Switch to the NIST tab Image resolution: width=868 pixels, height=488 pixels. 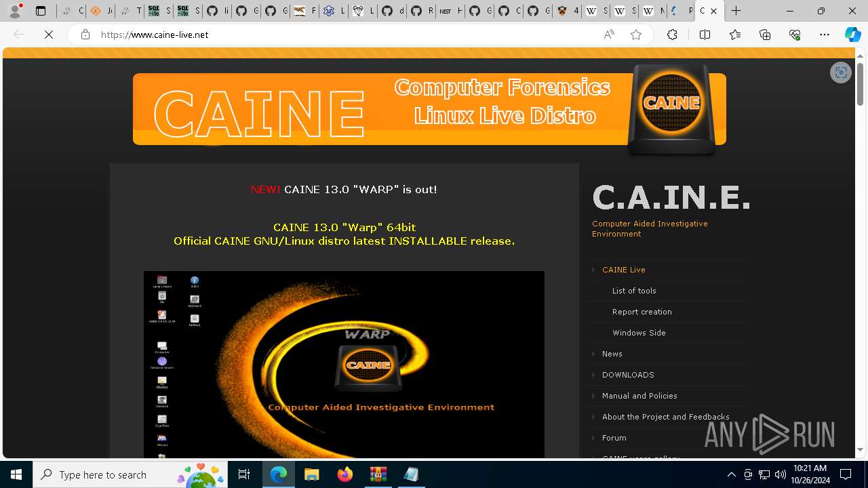point(450,11)
